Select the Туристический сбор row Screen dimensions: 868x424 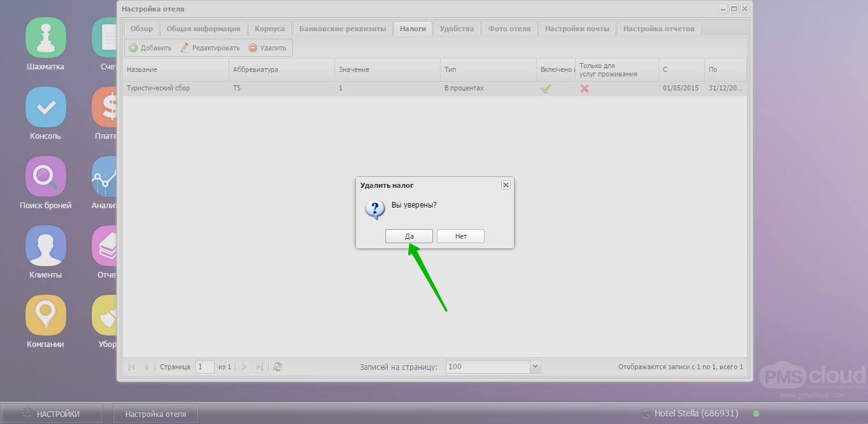[434, 88]
